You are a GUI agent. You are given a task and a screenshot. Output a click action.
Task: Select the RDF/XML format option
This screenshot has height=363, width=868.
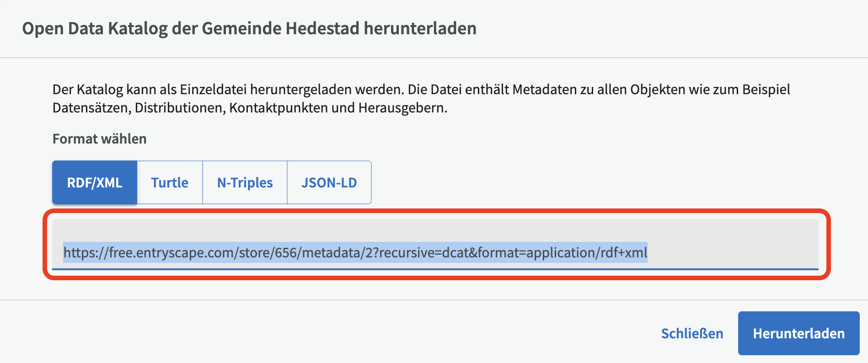click(95, 182)
